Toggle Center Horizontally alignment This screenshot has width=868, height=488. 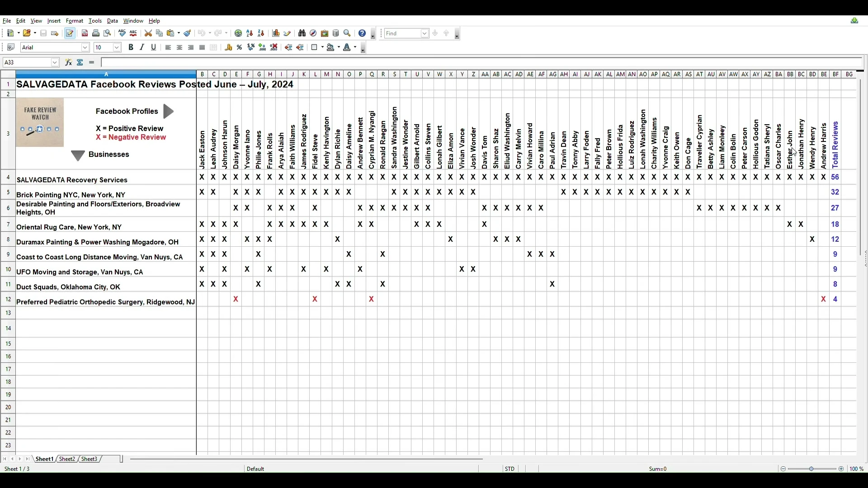(180, 47)
